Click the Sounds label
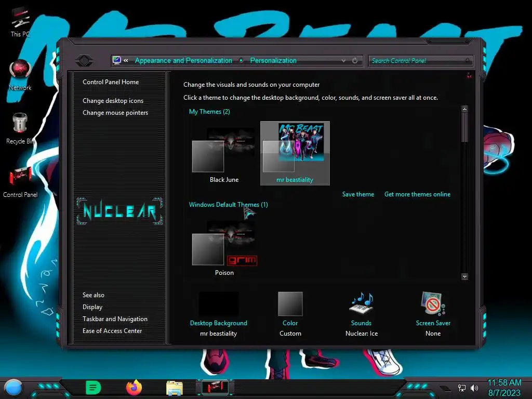532x399 pixels. (361, 323)
